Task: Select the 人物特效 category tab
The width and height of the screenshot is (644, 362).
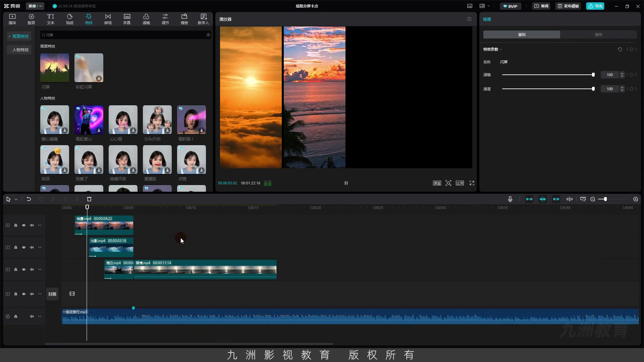Action: click(19, 50)
